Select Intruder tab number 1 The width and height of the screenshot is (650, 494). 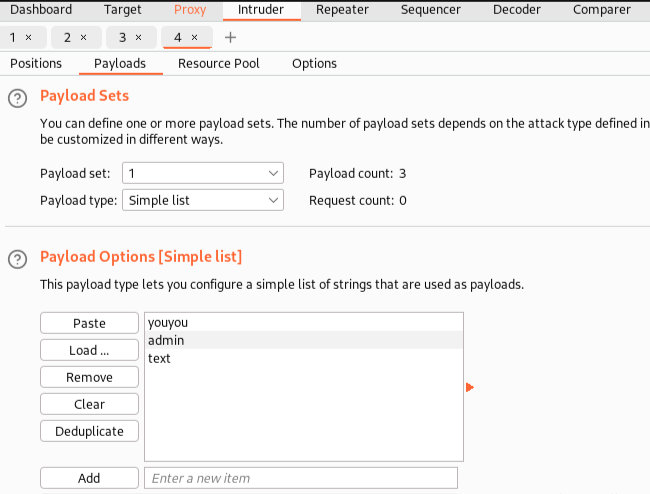[x=13, y=38]
